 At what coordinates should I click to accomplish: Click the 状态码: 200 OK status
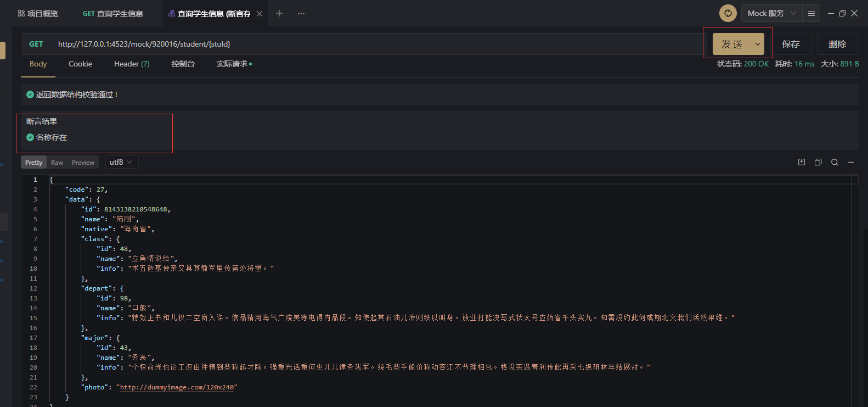coord(742,64)
